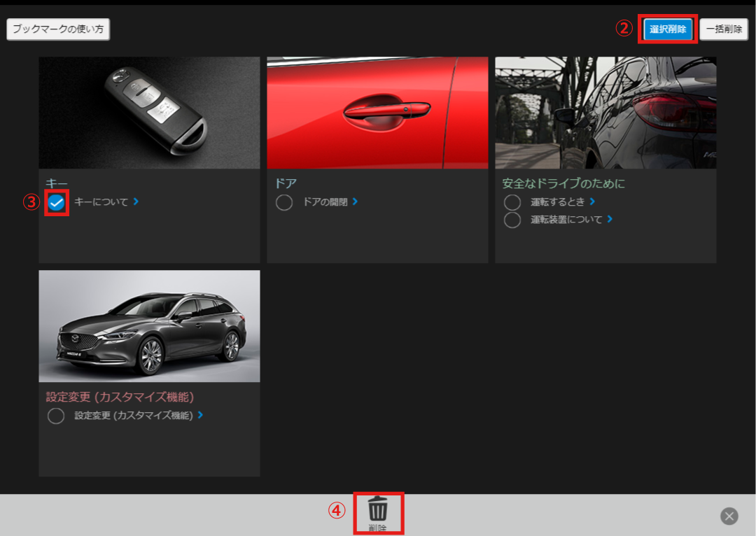This screenshot has width=756, height=536.
Task: Click the chevron arrow beside ドアの開閉
Action: [x=355, y=202]
